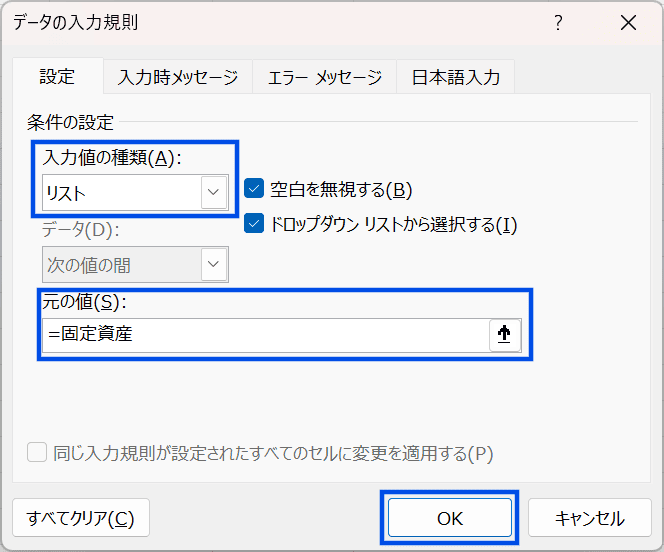
Task: Click the 条件の設定 group label
Action: [71, 124]
